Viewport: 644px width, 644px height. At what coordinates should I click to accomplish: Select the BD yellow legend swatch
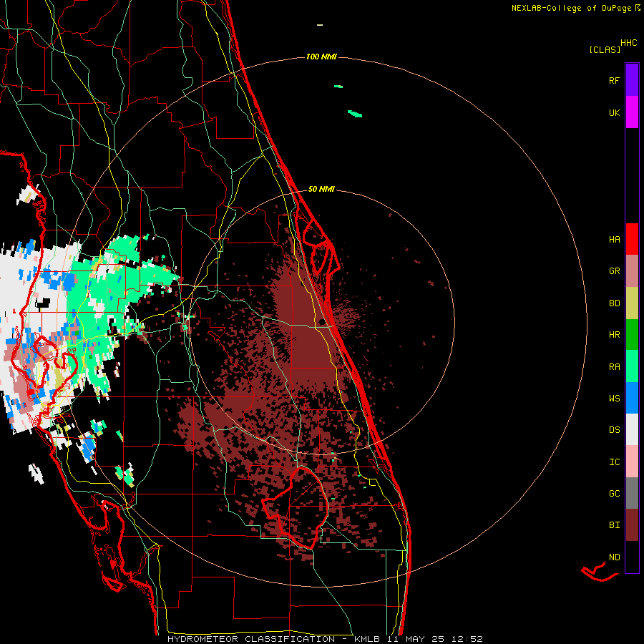click(632, 303)
